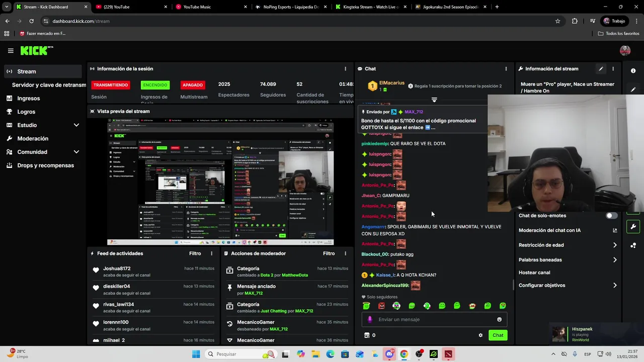Open Moderación del chat con IA link

568,230
